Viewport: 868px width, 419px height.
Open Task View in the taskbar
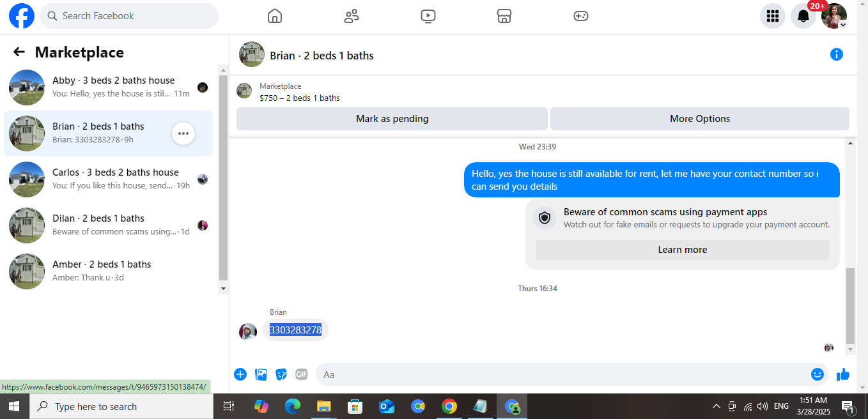click(229, 406)
